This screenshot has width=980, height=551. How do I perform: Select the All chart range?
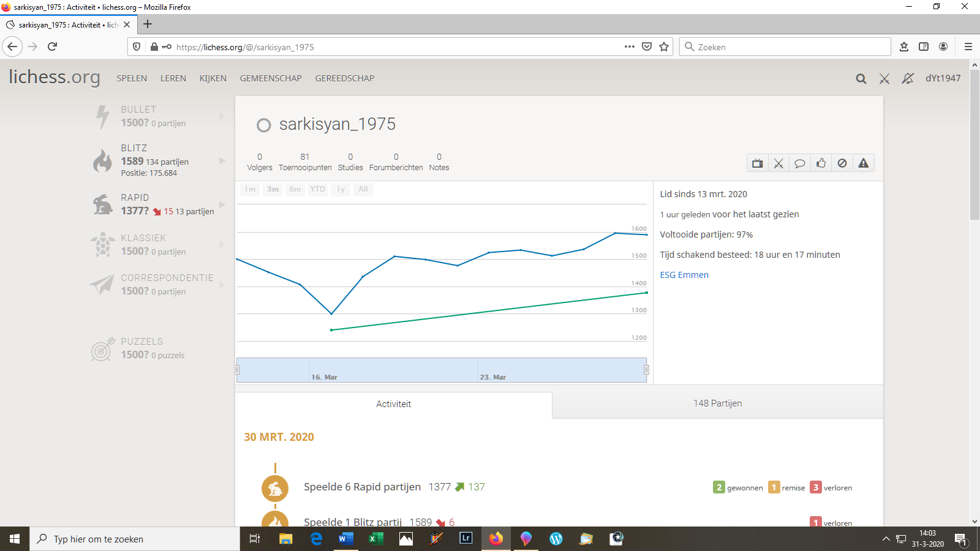pos(363,189)
